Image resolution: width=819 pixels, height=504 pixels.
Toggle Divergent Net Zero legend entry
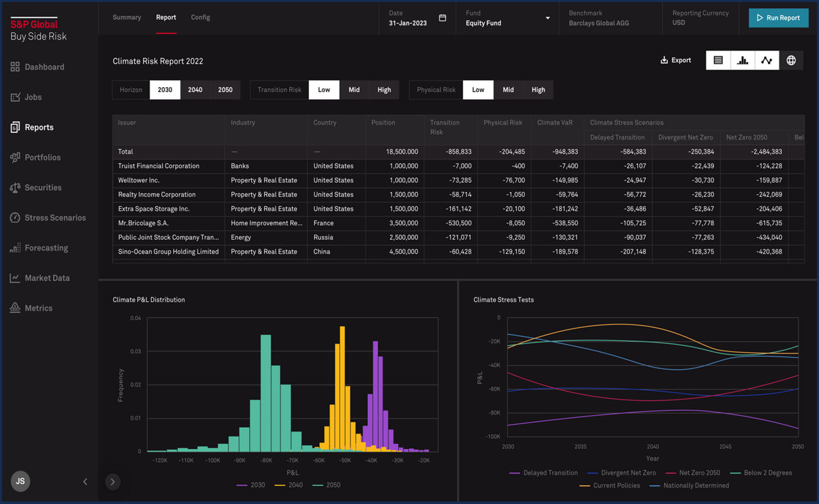click(x=621, y=473)
